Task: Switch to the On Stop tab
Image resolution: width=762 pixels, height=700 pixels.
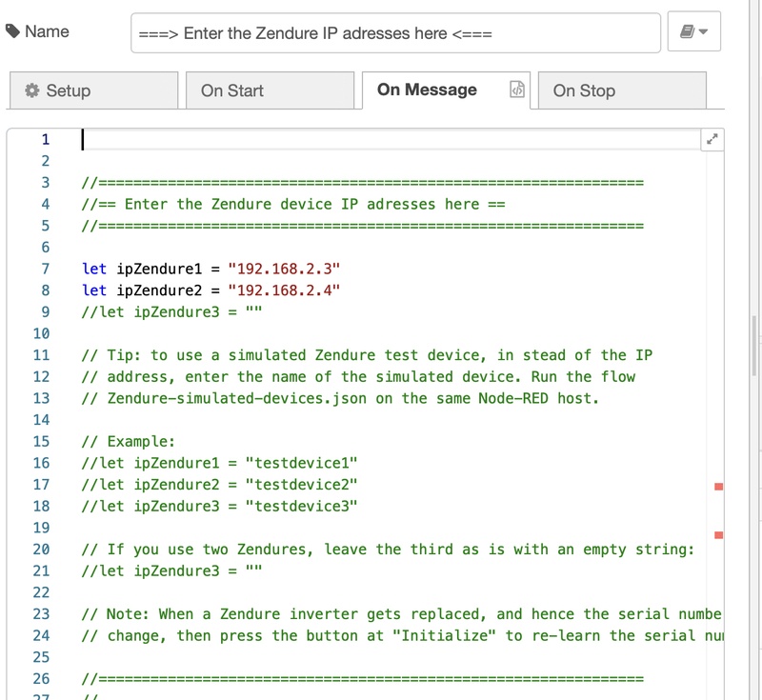Action: click(x=622, y=90)
